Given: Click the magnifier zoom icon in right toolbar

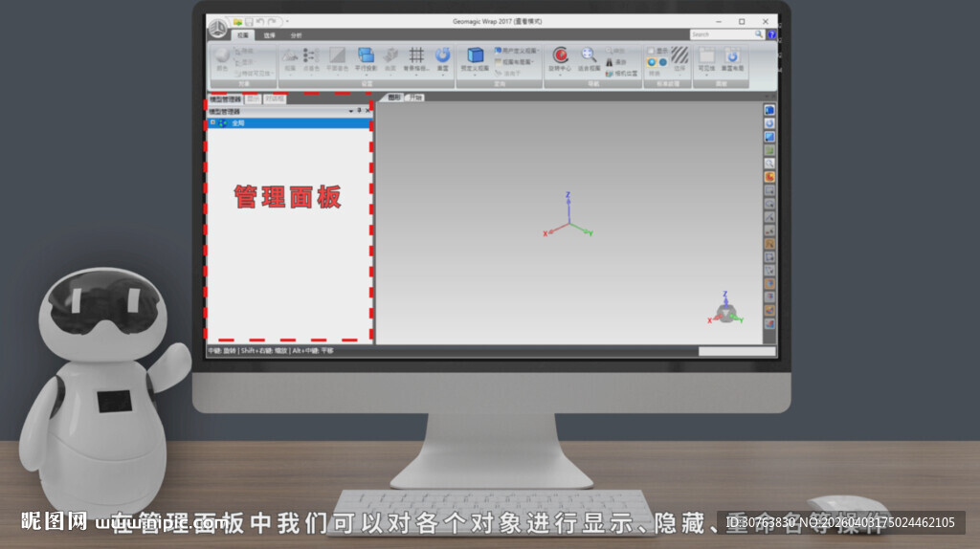Looking at the screenshot, I should click(769, 164).
